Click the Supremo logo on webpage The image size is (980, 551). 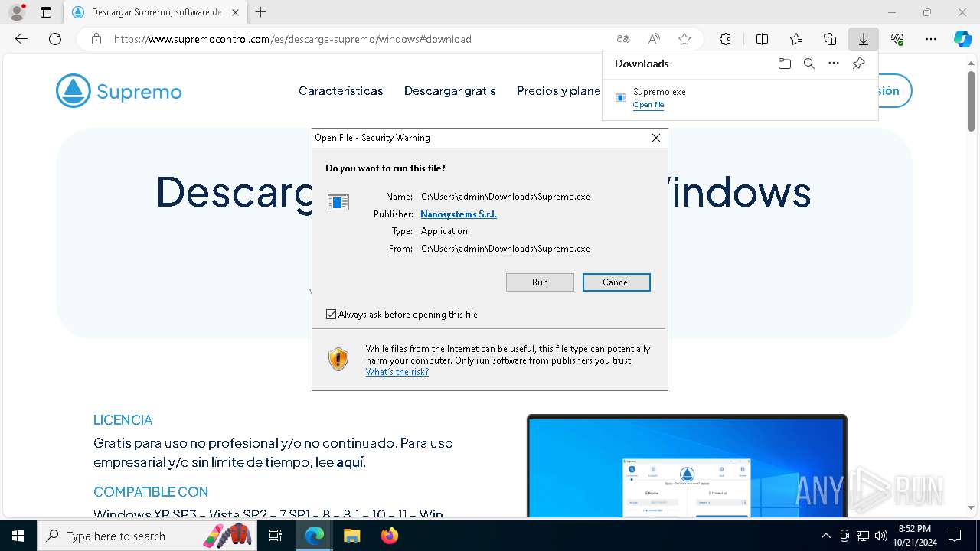(x=119, y=91)
